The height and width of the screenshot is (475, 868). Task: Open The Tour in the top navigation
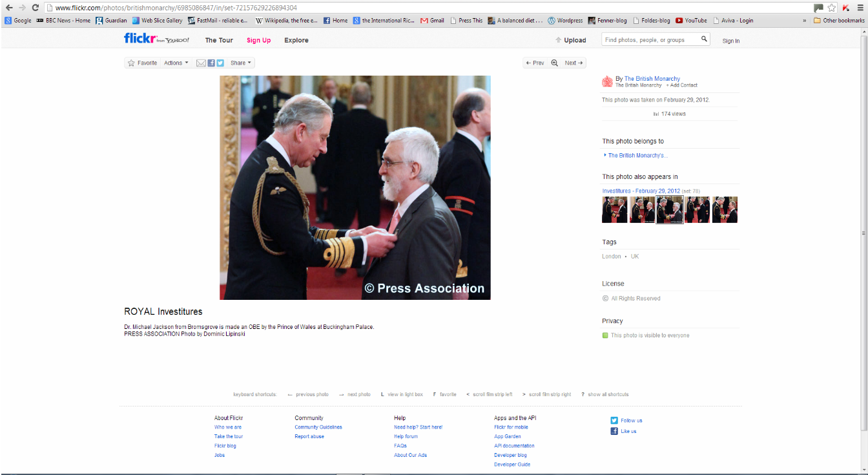(x=219, y=40)
